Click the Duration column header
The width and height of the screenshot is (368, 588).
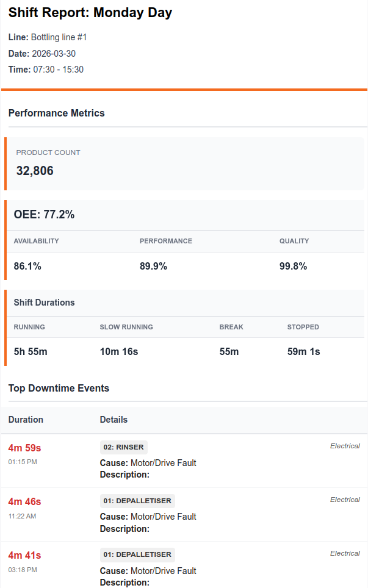26,420
